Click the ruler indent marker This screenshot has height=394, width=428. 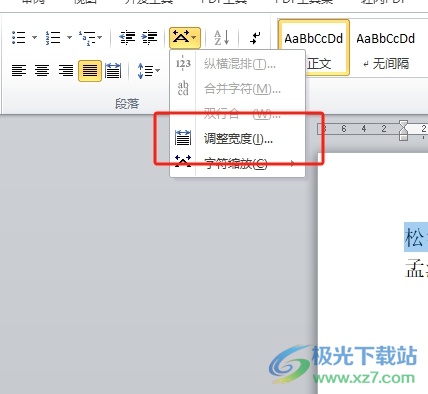pyautogui.click(x=403, y=130)
